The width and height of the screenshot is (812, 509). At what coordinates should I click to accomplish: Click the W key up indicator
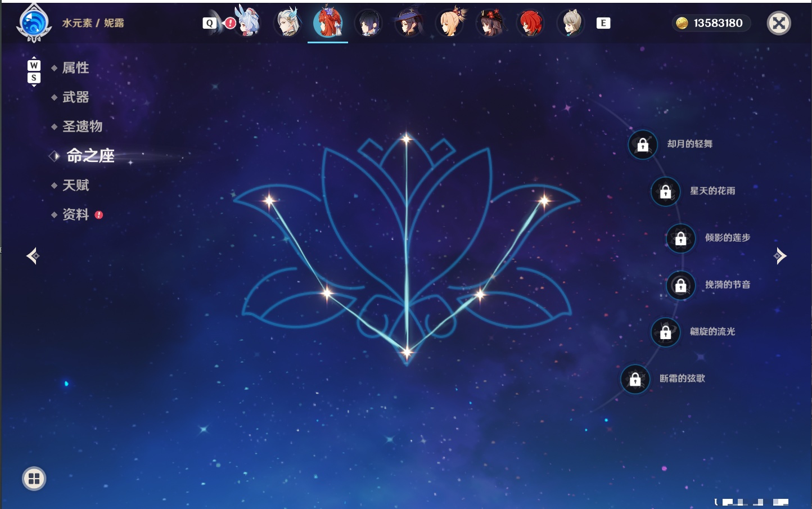pyautogui.click(x=34, y=65)
